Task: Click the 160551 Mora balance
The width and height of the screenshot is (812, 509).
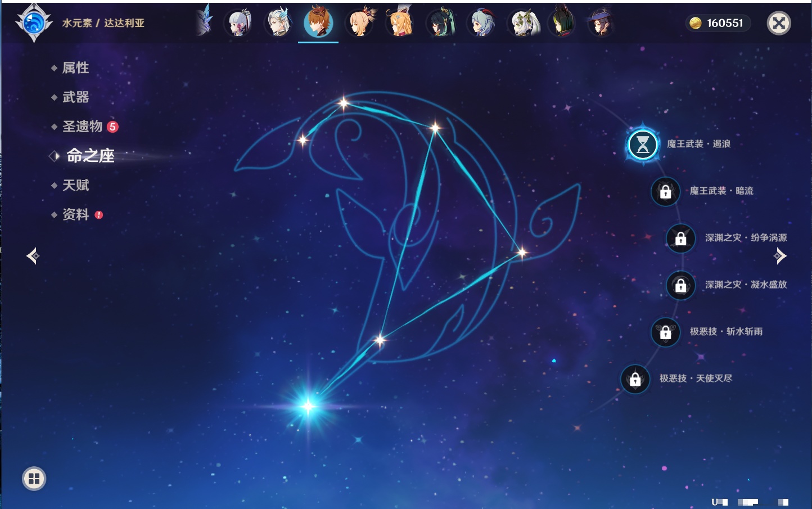Action: (x=725, y=23)
